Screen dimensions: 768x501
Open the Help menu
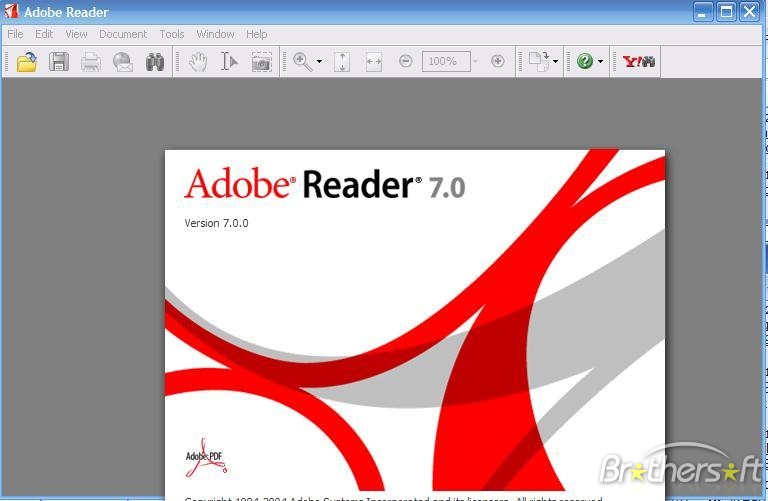(257, 34)
